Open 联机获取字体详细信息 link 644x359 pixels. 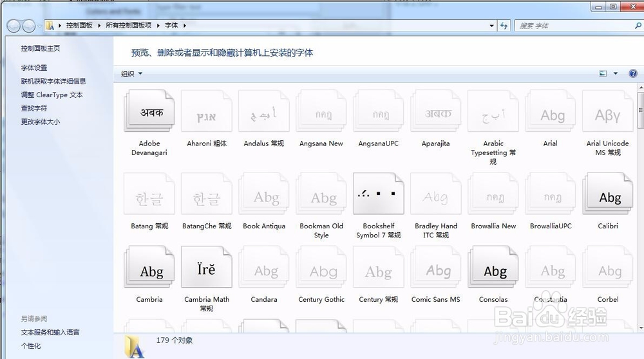(x=53, y=81)
